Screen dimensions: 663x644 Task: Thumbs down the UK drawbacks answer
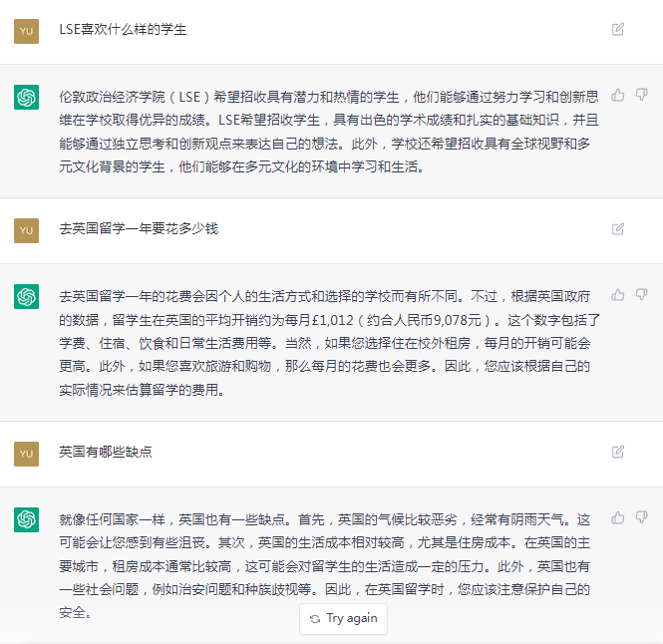[641, 517]
